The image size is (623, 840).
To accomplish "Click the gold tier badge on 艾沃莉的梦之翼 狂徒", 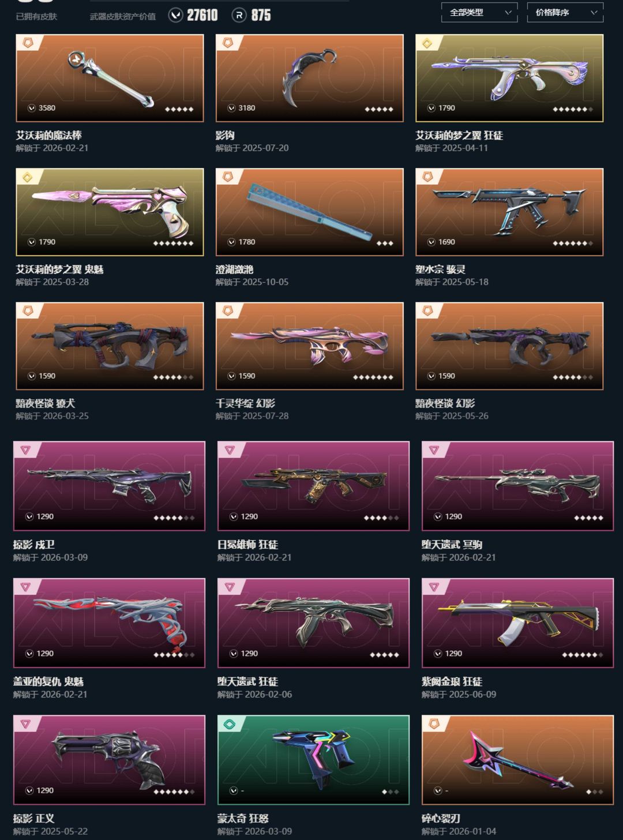I will (x=427, y=43).
